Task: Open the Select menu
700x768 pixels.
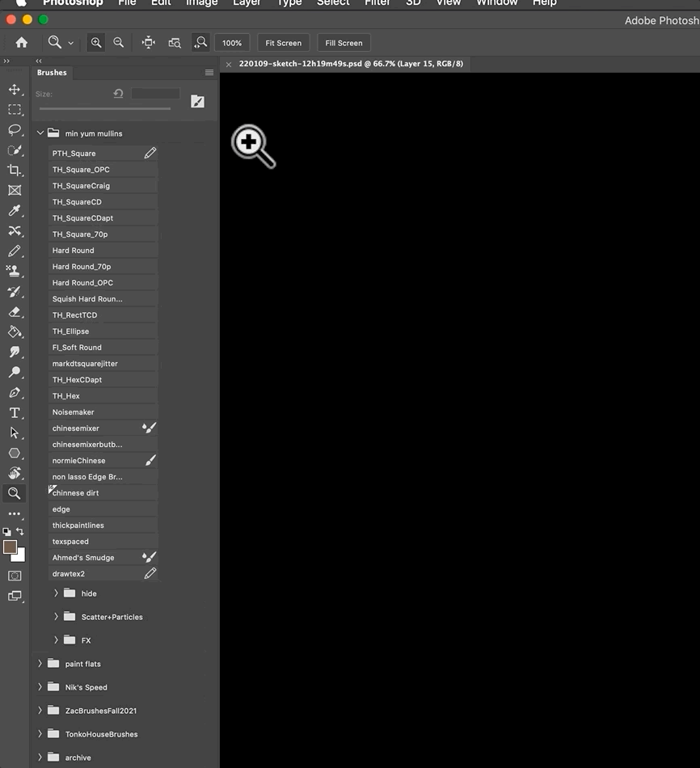Action: click(x=333, y=3)
